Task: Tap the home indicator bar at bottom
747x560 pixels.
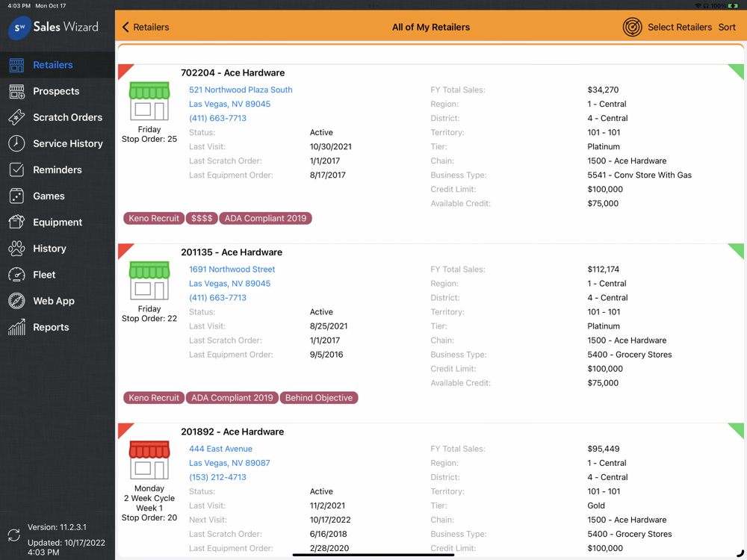Action: tap(373, 555)
